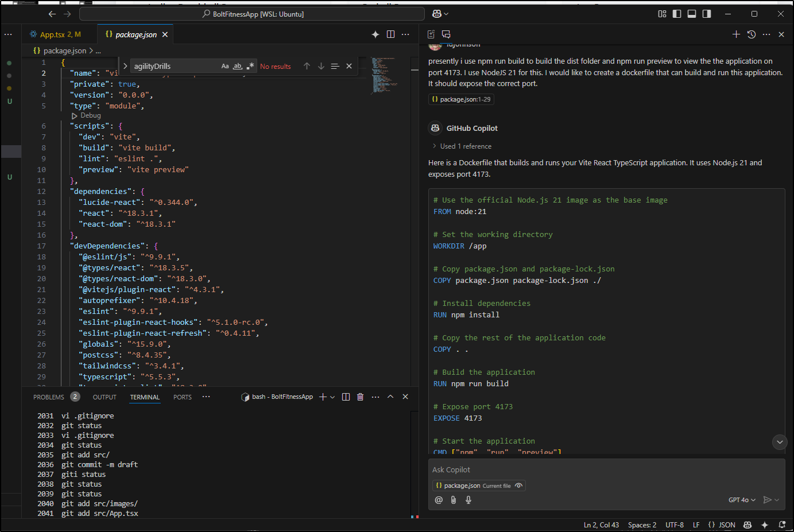Toggle current file context eye icon
794x532 pixels.
(519, 486)
